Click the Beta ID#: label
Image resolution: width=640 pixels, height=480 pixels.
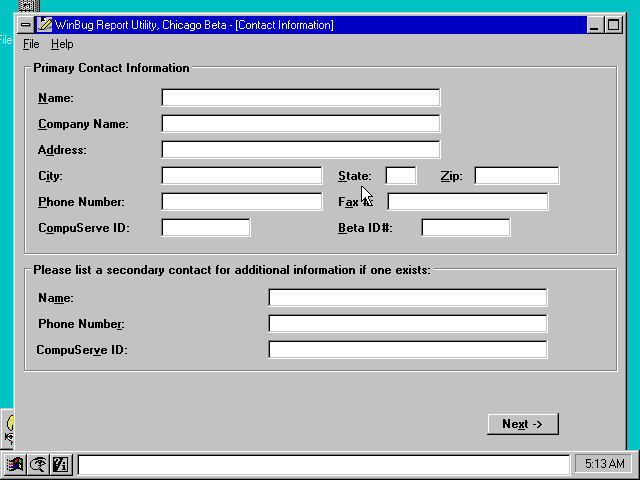tap(365, 228)
